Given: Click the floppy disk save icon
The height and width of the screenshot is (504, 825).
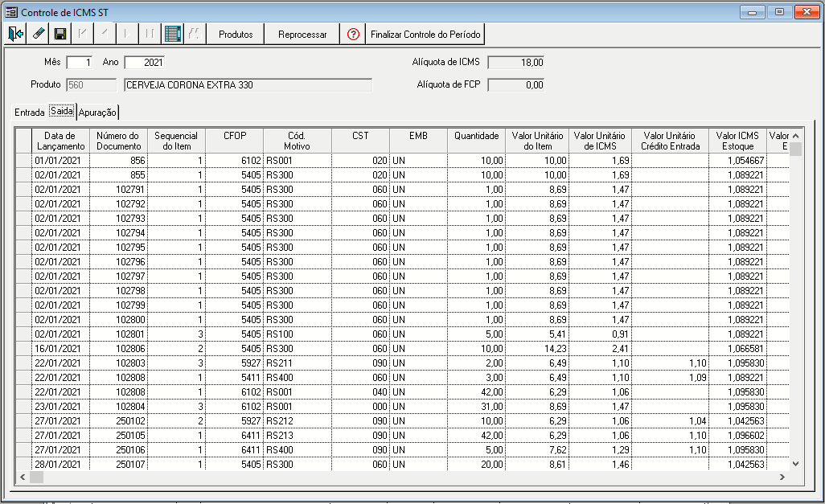Looking at the screenshot, I should click(60, 35).
